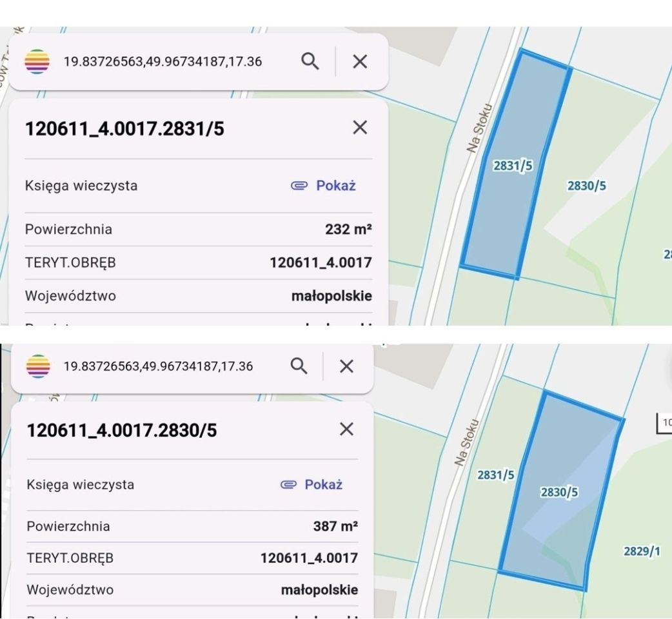
Task: Click the Powierzchnia label in the 2830/5 panel
Action: click(68, 526)
